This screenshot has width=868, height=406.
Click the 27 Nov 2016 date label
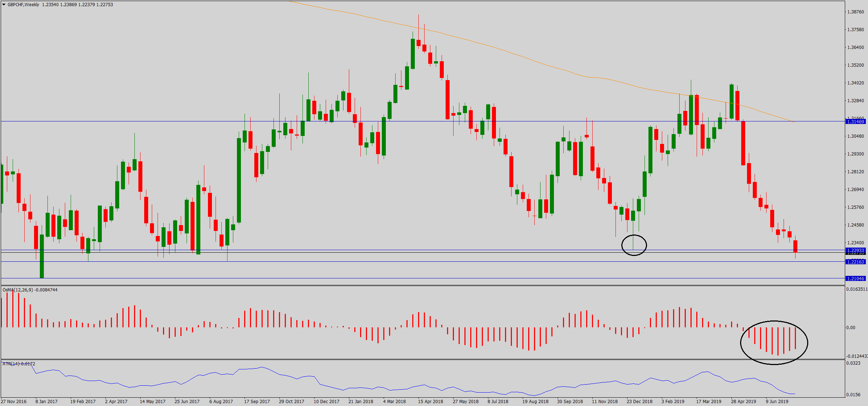click(14, 401)
